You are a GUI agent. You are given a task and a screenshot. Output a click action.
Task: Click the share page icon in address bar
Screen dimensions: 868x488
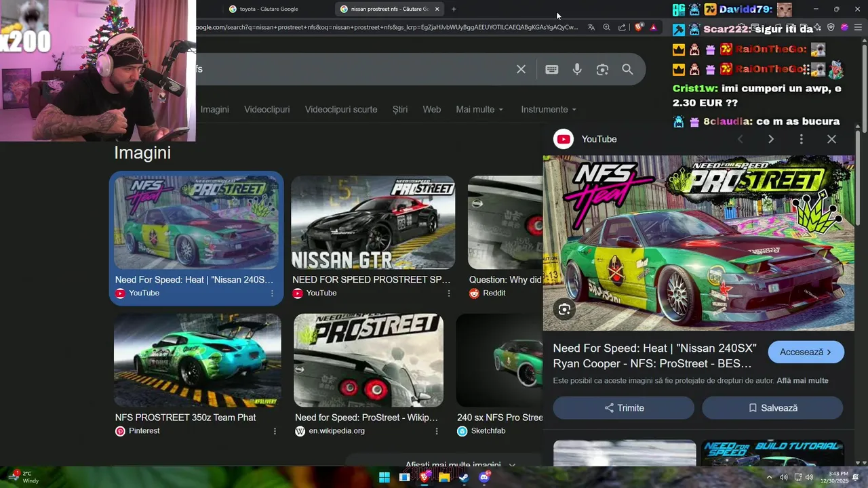coord(622,27)
